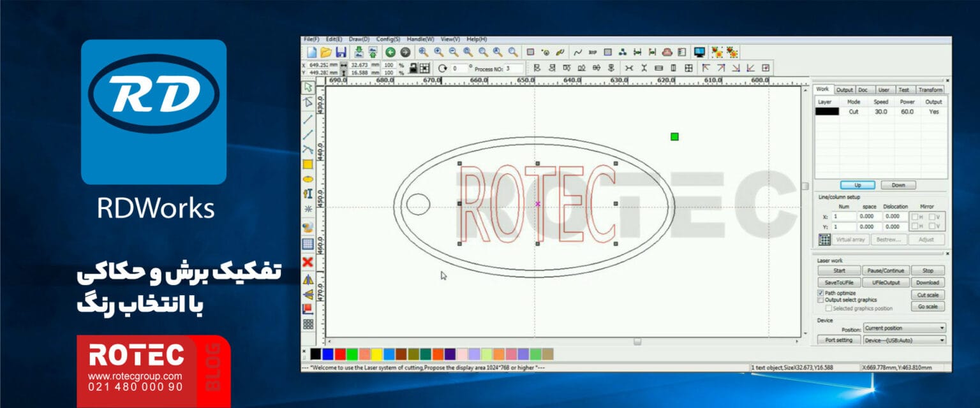Image resolution: width=980 pixels, height=408 pixels.
Task: Pick the blue color swatch
Action: [x=328, y=354]
